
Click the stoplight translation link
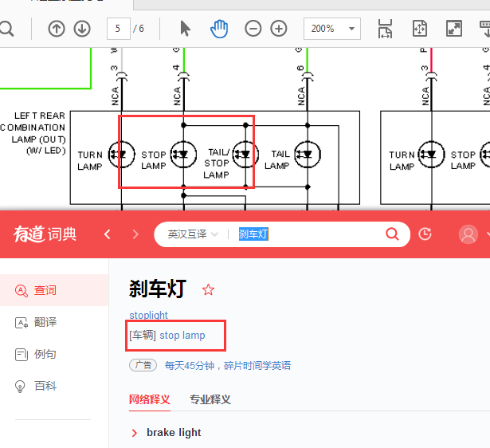pyautogui.click(x=148, y=315)
